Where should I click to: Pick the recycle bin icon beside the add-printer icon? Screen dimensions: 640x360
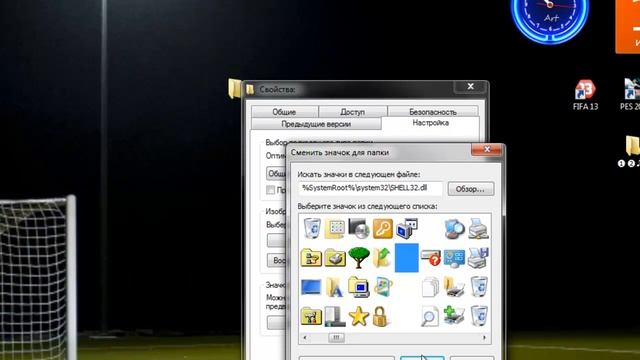pos(479,316)
